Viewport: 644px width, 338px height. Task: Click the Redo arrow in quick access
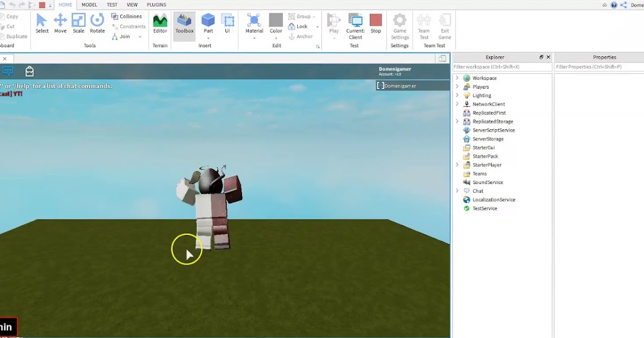(22, 5)
